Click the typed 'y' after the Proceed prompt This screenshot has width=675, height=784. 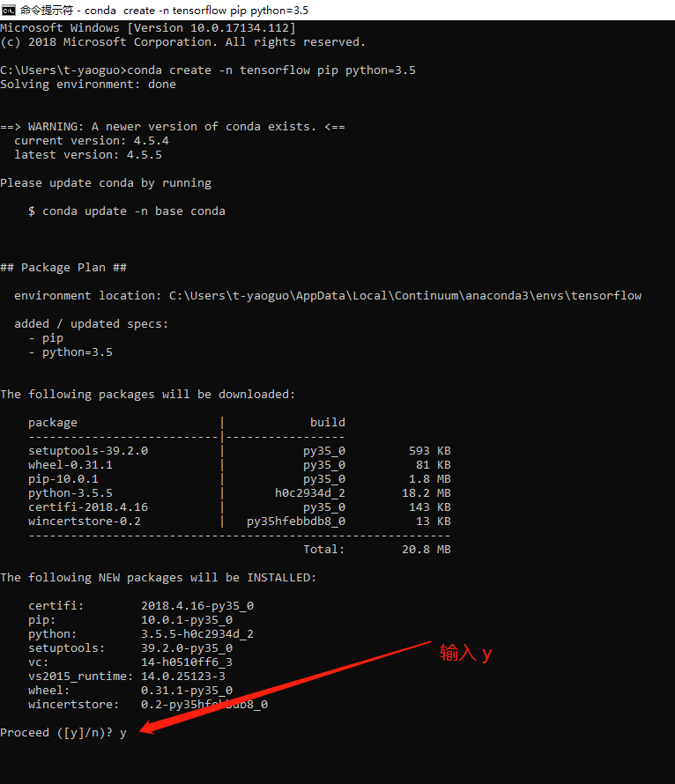click(123, 733)
